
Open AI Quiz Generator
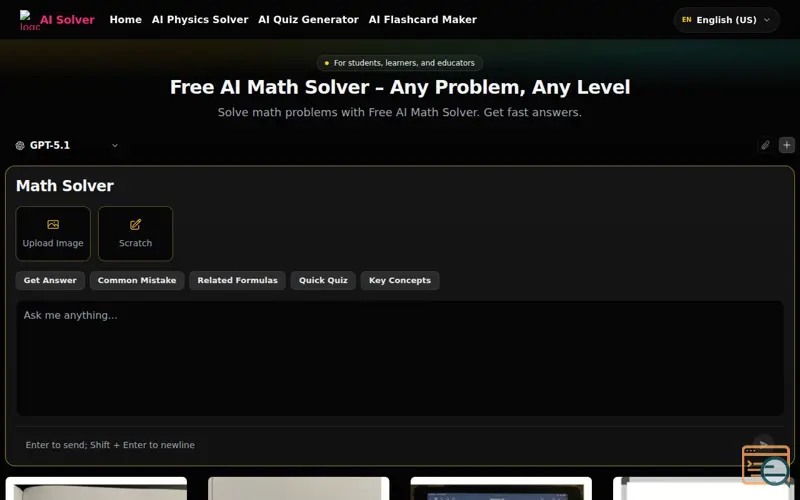[308, 20]
